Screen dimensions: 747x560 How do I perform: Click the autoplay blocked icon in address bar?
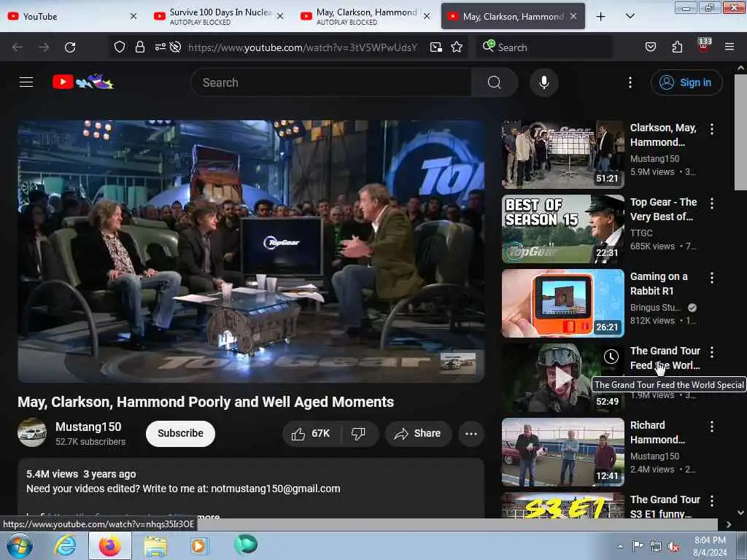175,47
